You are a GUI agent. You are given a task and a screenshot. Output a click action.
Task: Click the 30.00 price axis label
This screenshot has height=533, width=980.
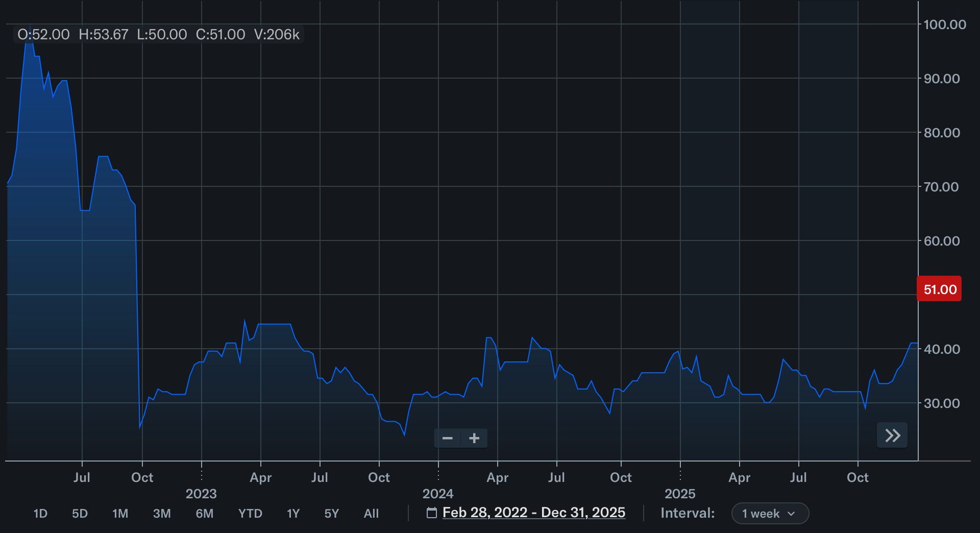click(x=942, y=403)
